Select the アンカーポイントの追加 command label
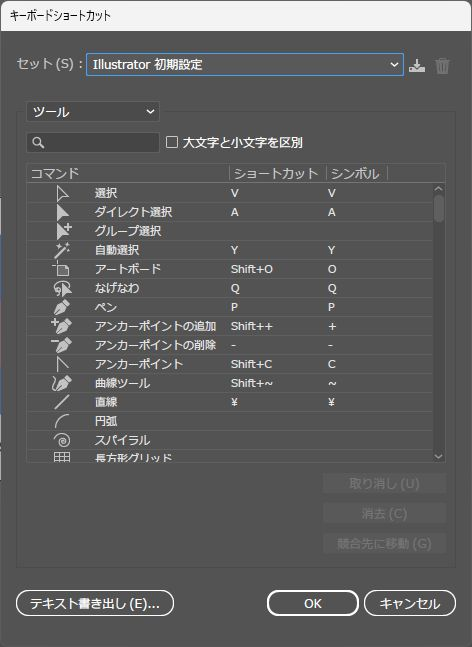472x647 pixels. 156,326
